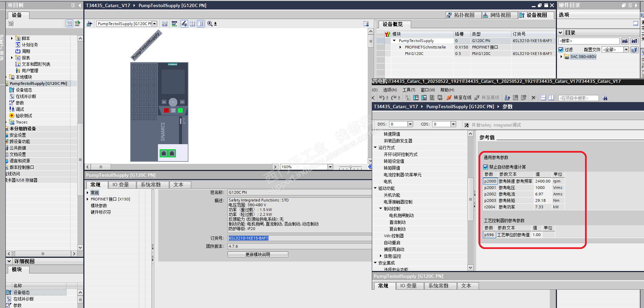
Task: Click the device view zoom slider
Action: coord(351,167)
